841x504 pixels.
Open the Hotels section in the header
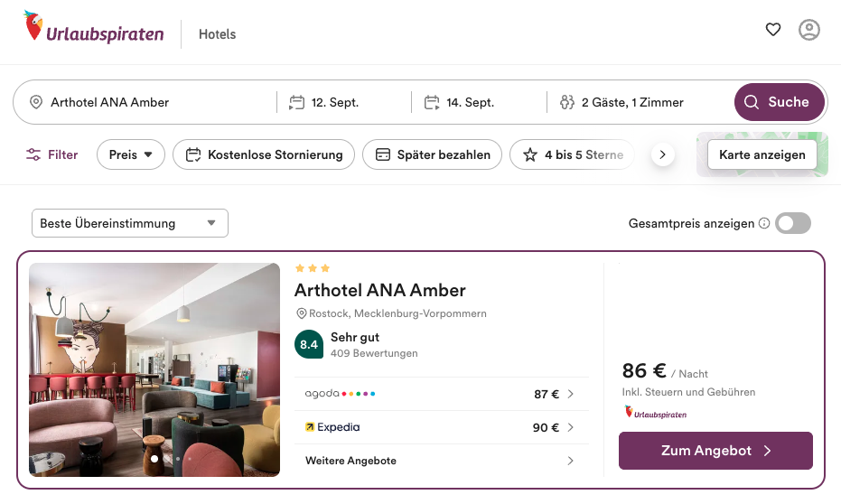point(217,34)
